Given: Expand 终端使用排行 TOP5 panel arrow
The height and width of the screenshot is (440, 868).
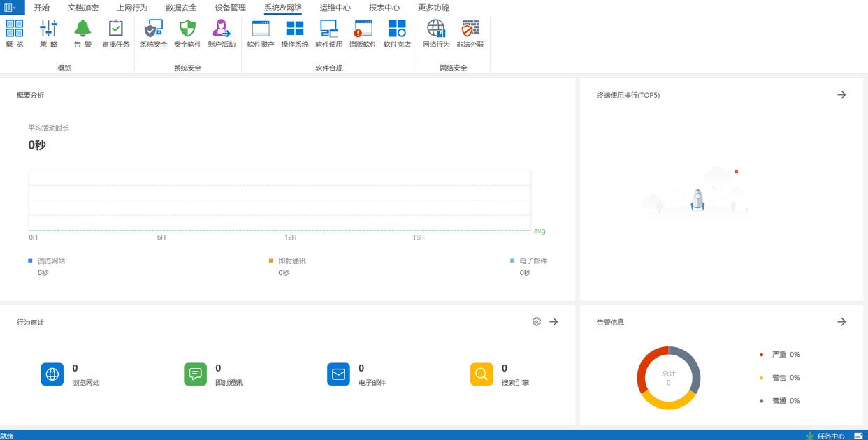Looking at the screenshot, I should tap(841, 95).
